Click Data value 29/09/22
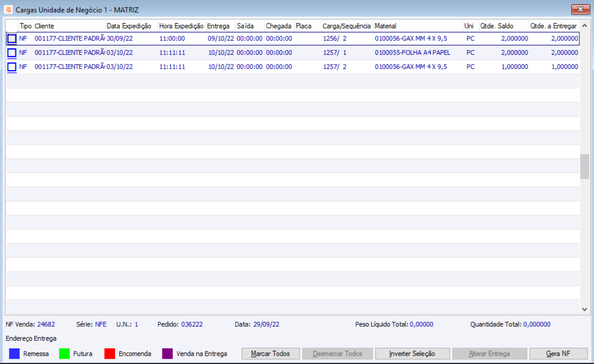The width and height of the screenshot is (594, 364). pos(266,324)
